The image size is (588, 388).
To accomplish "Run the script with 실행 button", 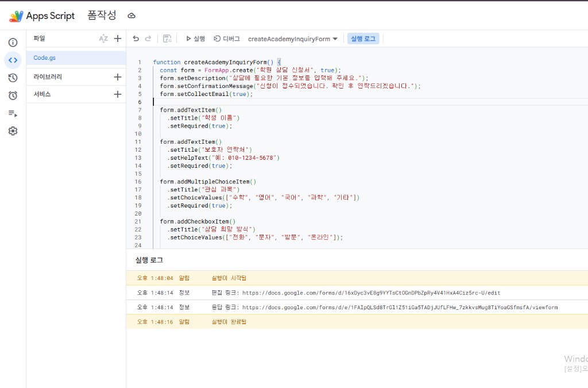I will 195,39.
